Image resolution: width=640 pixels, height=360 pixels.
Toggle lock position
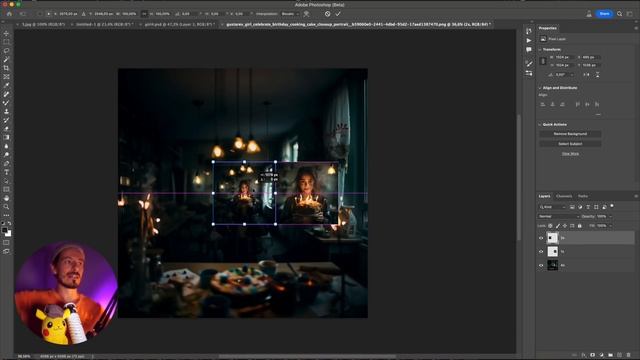(x=565, y=226)
